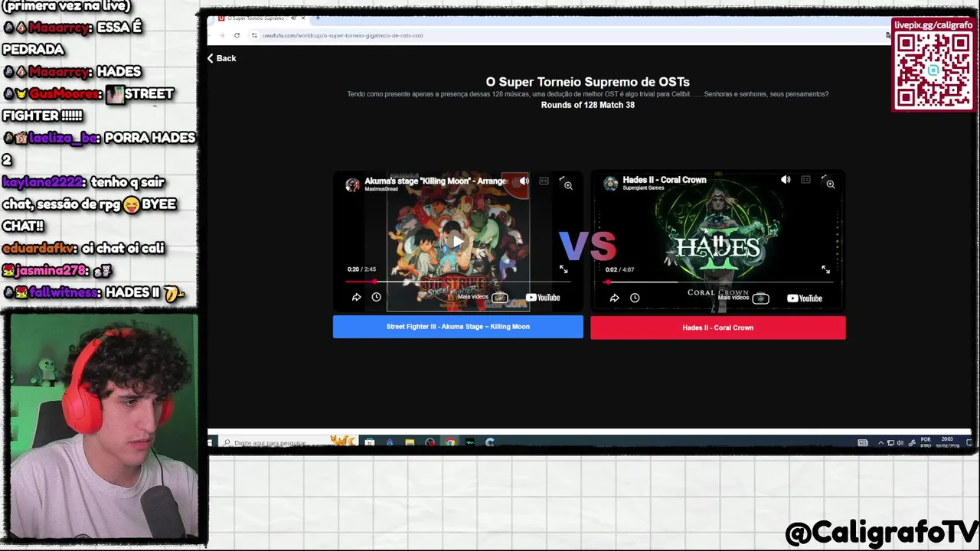Play the Killing Moon video
Viewport: 980px width, 551px height.
(457, 242)
